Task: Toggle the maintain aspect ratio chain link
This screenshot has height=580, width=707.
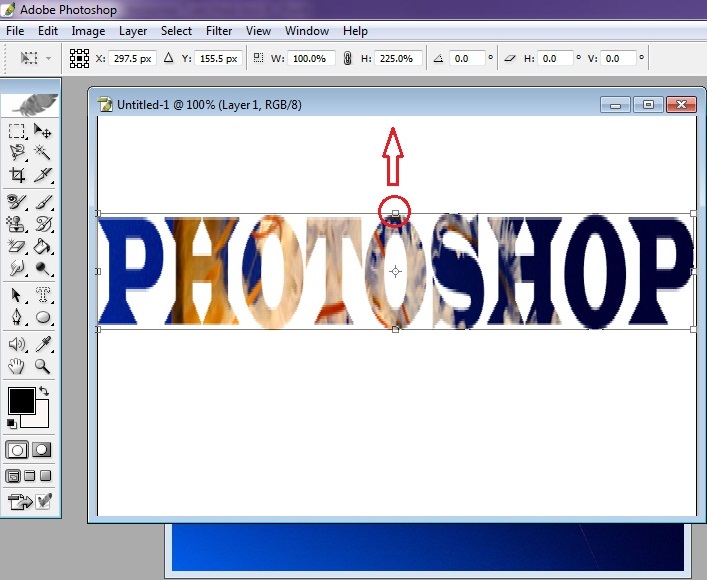Action: coord(347,58)
